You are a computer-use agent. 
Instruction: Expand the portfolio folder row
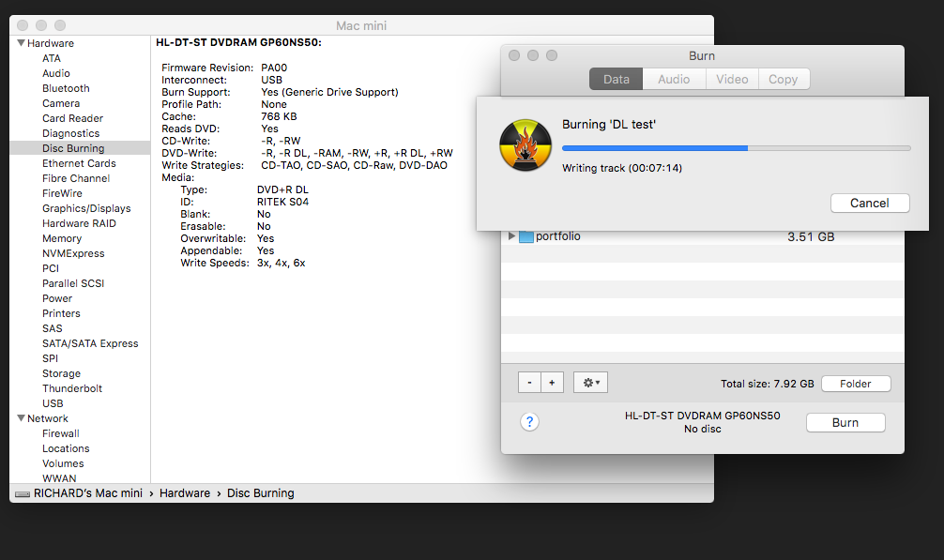pos(511,236)
